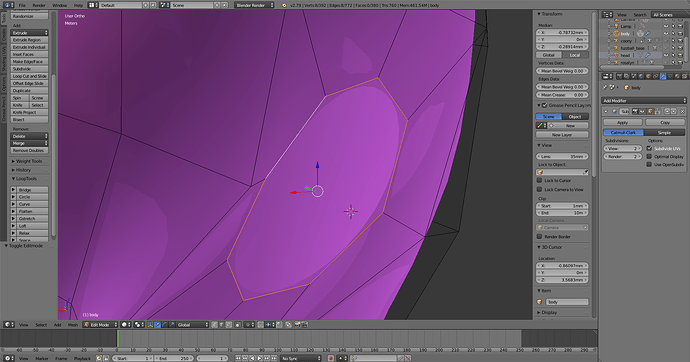The width and height of the screenshot is (690, 362).
Task: Open the No Sync dropdown
Action: point(301,358)
